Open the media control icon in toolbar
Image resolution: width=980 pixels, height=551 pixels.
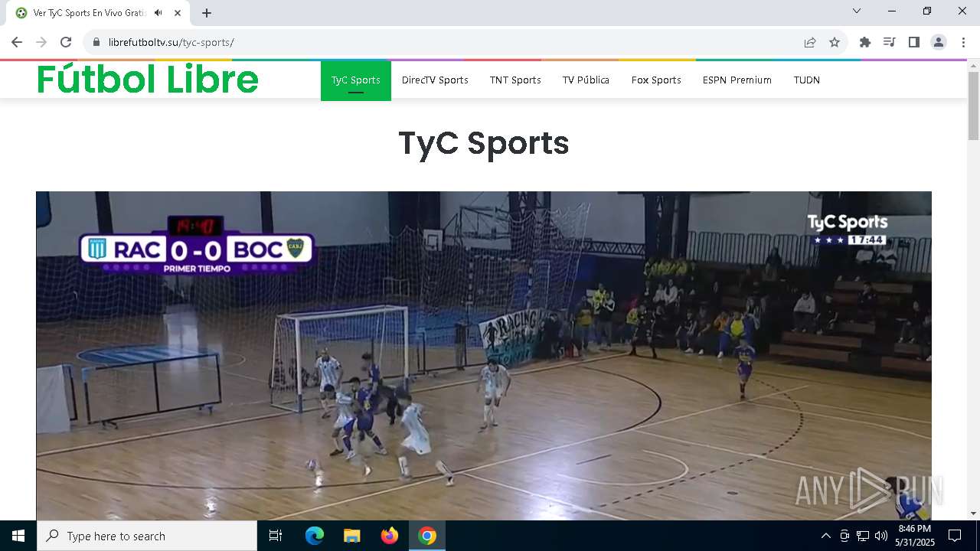[x=890, y=42]
